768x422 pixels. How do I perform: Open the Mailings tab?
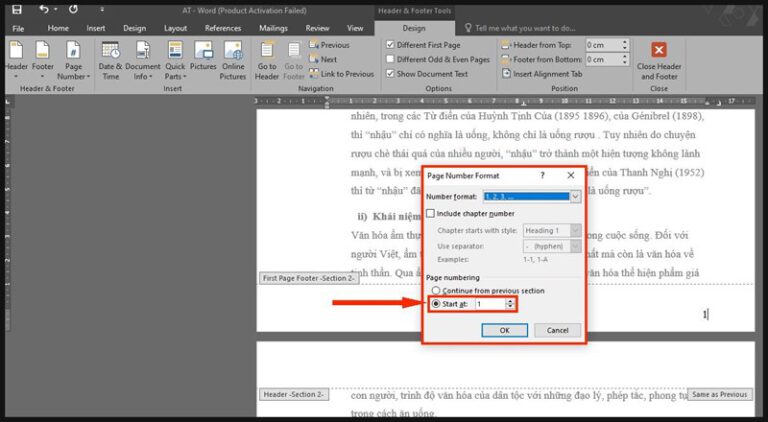point(273,28)
